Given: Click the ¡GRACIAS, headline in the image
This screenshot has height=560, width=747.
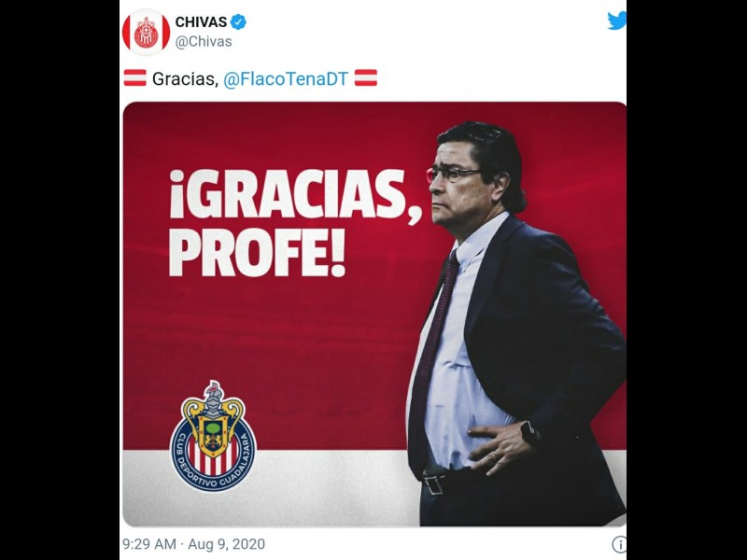Looking at the screenshot, I should 295,195.
